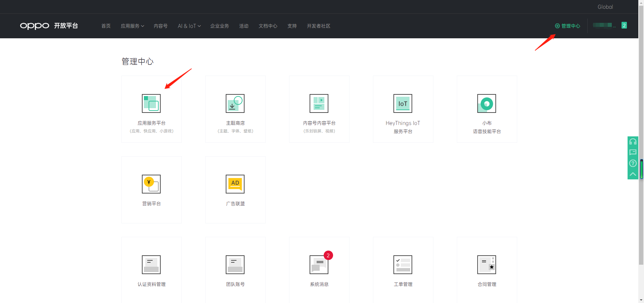The height and width of the screenshot is (303, 644).
Task: Open the 内容号内容平台 icon
Action: 319,103
